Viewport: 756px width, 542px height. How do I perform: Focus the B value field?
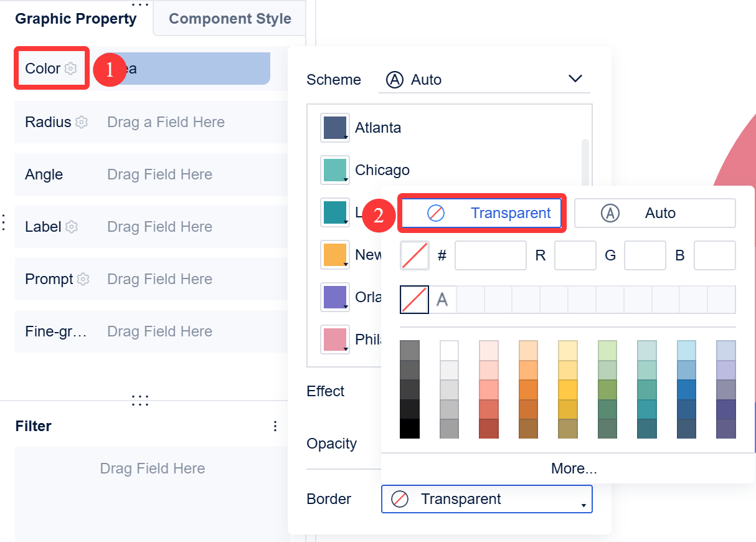point(715,255)
